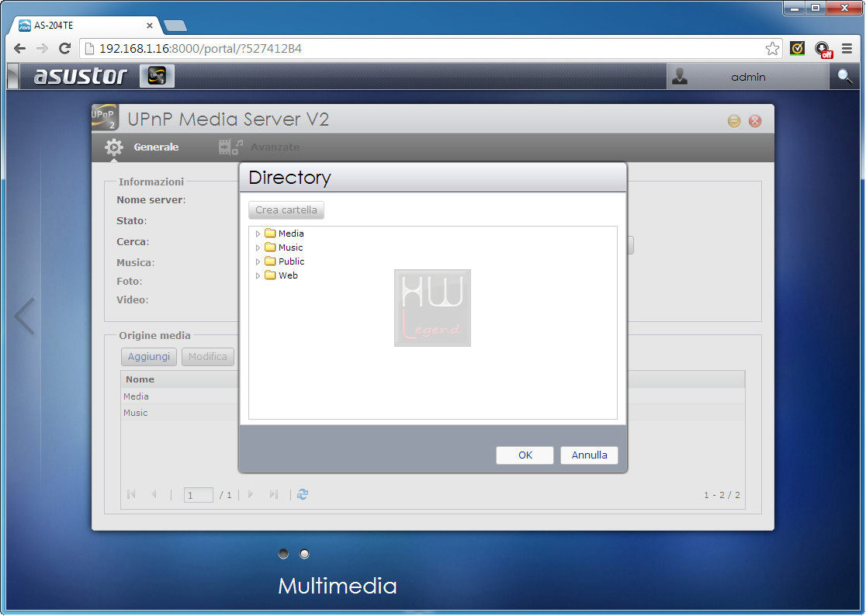
Task: Click the browser forward button
Action: coord(42,49)
